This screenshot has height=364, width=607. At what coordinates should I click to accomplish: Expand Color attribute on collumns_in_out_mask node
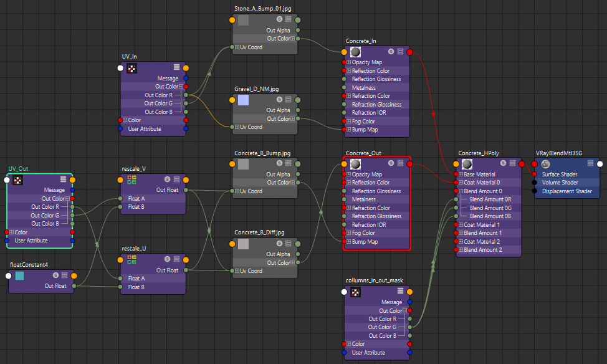349,344
